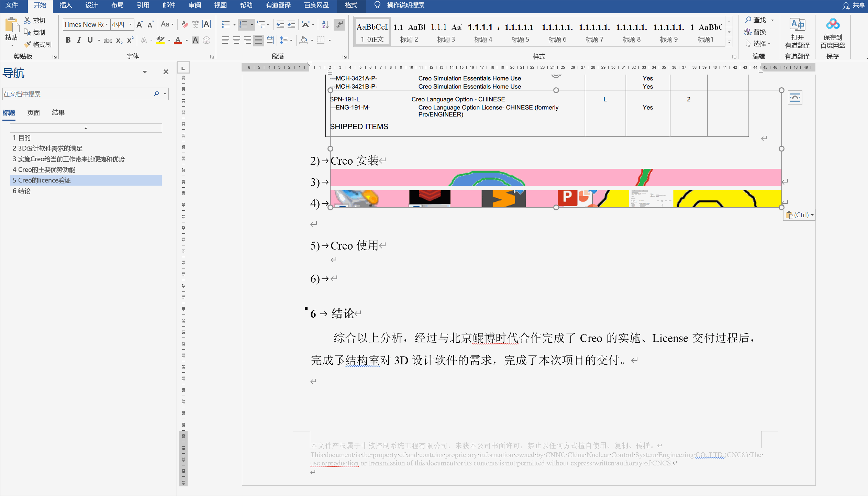Open the 引用 (References) ribbon tab

coord(143,5)
